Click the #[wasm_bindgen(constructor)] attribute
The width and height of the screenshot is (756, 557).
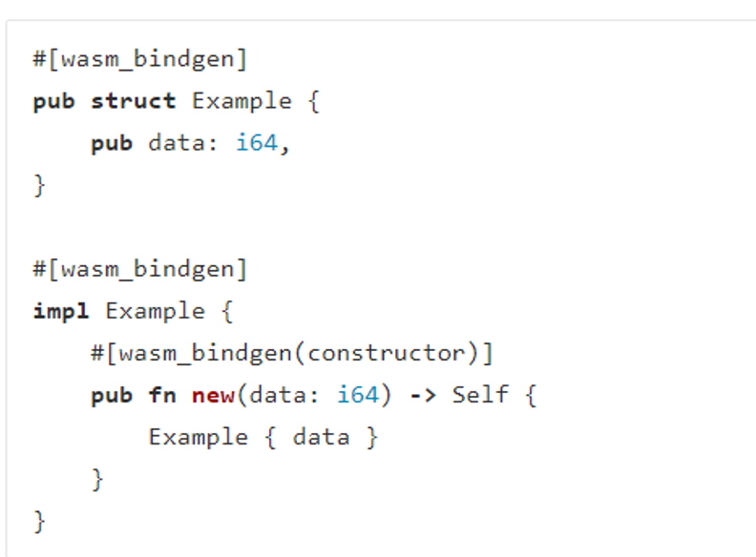[292, 353]
